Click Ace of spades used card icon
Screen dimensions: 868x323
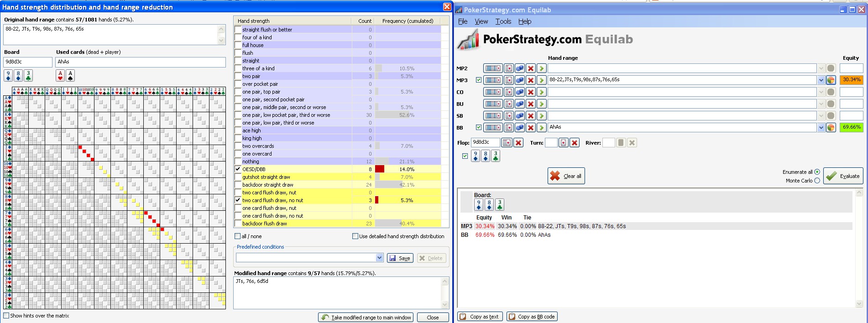(x=70, y=76)
